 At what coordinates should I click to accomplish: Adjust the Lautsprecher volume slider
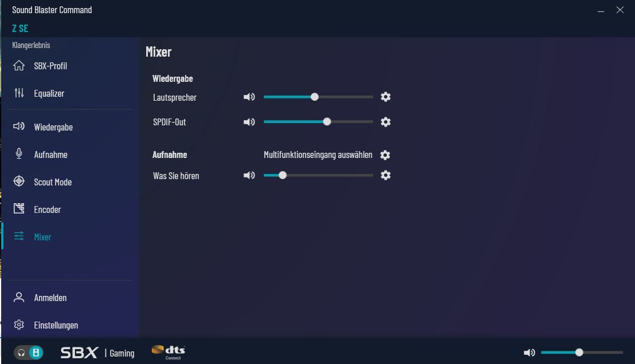pyautogui.click(x=318, y=97)
